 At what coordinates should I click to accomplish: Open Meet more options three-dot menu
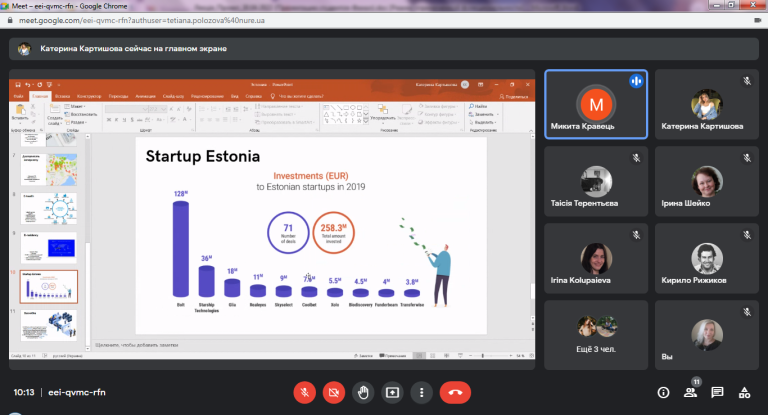pyautogui.click(x=421, y=392)
